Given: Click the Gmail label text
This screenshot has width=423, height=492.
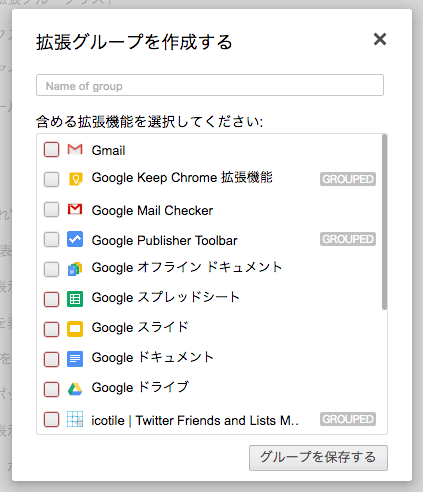Looking at the screenshot, I should 108,150.
